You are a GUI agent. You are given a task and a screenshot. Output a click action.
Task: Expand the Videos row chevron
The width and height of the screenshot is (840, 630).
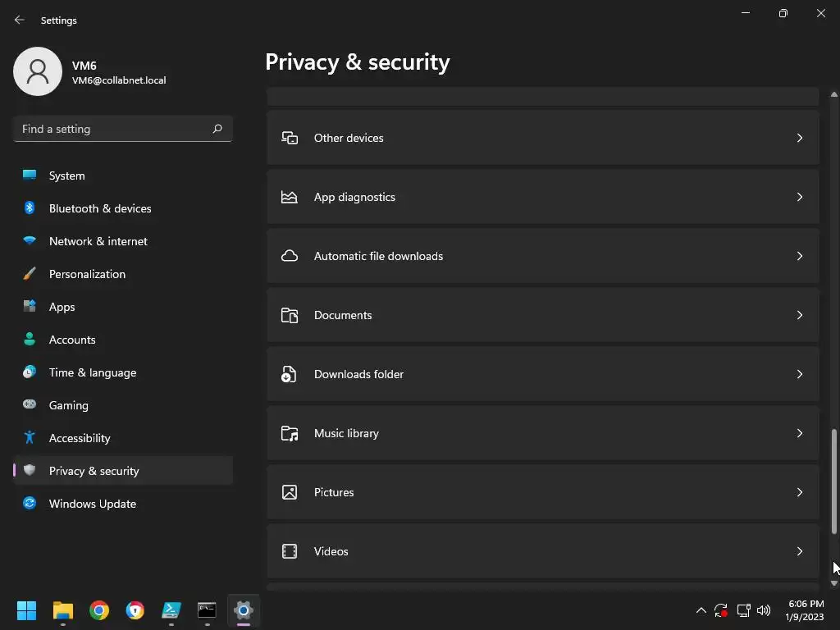point(800,551)
